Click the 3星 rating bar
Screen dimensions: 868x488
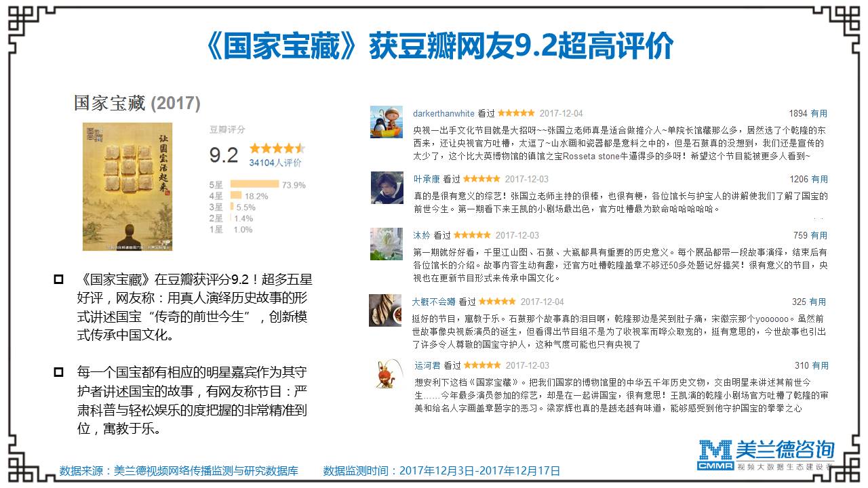tap(233, 207)
